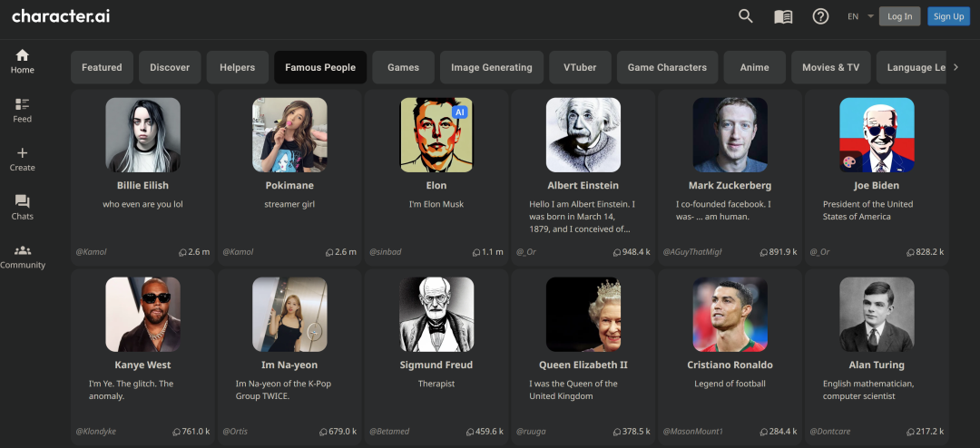Image resolution: width=980 pixels, height=448 pixels.
Task: Select the Game Characters tab
Action: click(x=667, y=67)
